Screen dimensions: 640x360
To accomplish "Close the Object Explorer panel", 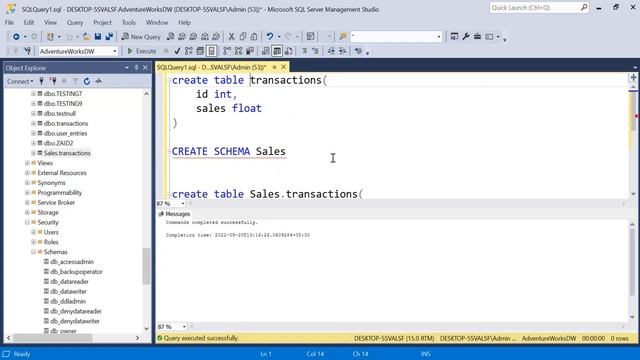I will click(145, 68).
